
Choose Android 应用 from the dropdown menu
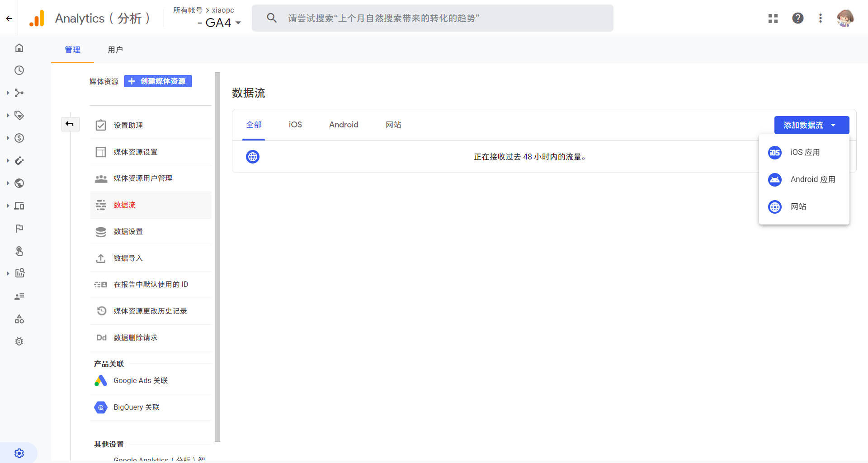pyautogui.click(x=804, y=180)
